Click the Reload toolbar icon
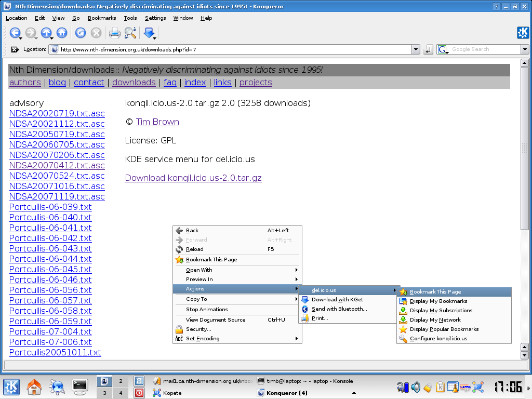This screenshot has height=399, width=532. (81, 33)
